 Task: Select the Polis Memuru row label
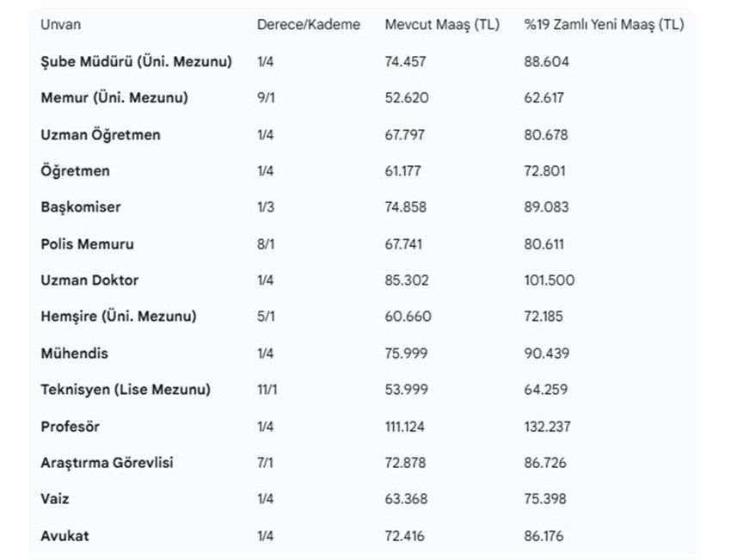tap(87, 244)
